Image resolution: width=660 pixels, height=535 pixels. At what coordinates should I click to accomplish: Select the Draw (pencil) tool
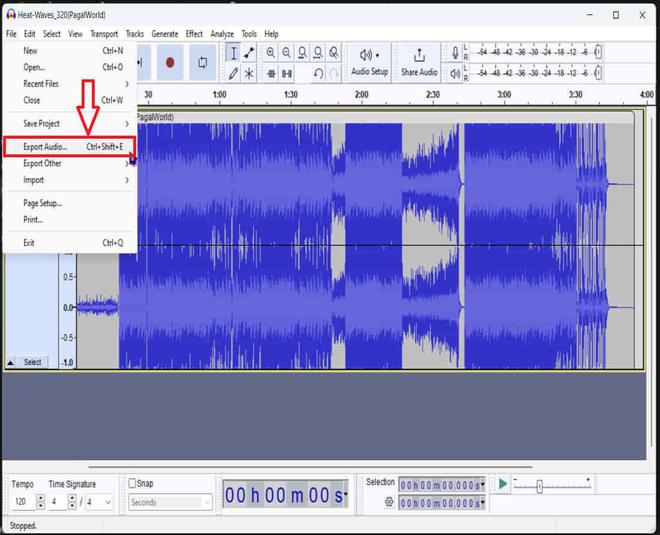pyautogui.click(x=233, y=73)
